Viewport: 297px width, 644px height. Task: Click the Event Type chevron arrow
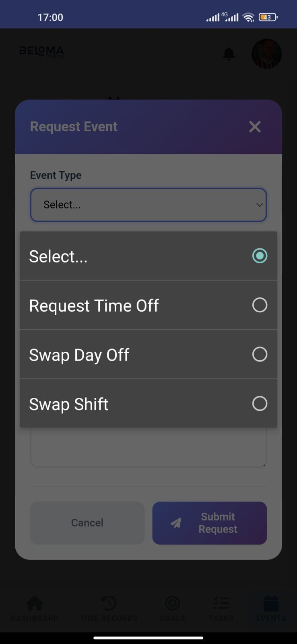[260, 205]
